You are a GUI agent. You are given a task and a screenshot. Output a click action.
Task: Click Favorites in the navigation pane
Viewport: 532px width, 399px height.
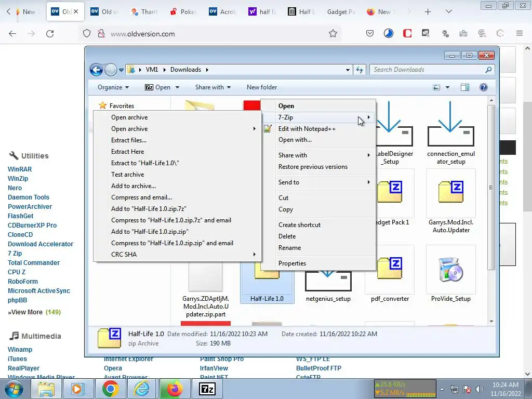click(122, 106)
